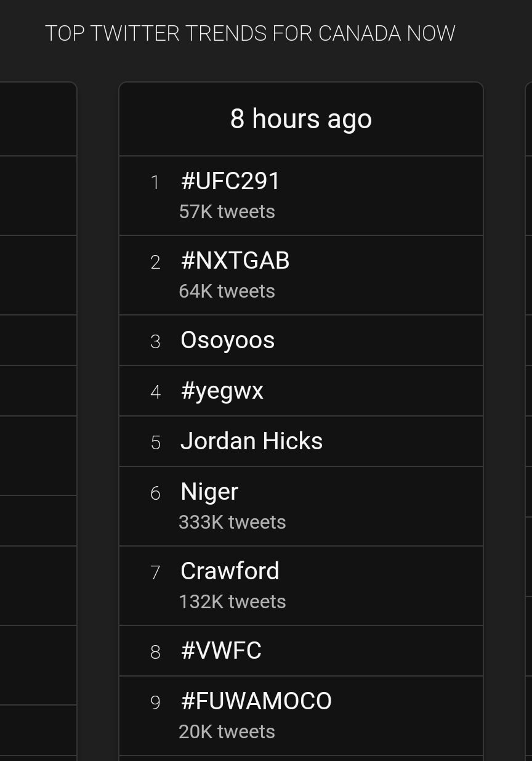Click rank number 1 beside #UFC291

click(x=155, y=182)
